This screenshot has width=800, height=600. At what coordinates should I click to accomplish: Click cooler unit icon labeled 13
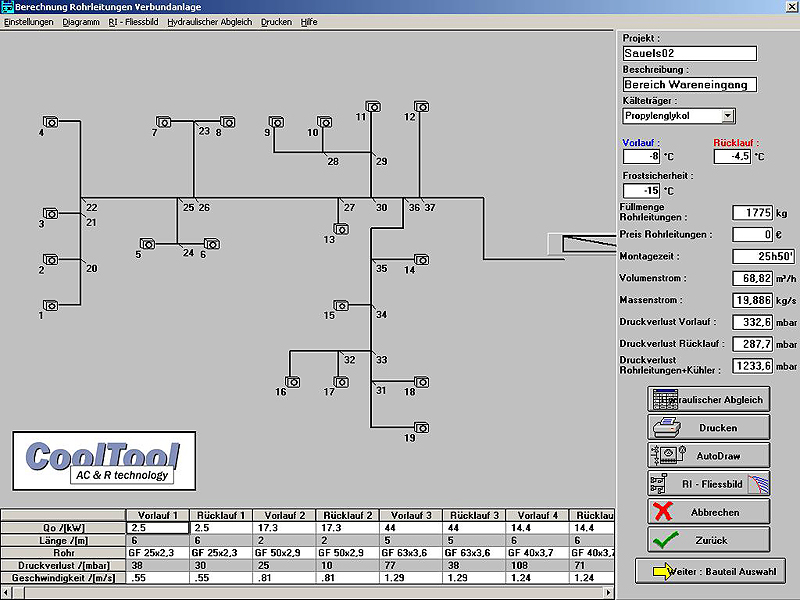pyautogui.click(x=341, y=229)
